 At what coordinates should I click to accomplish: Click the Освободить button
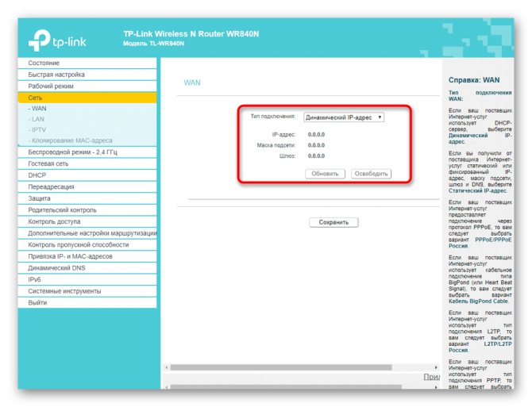(x=371, y=174)
